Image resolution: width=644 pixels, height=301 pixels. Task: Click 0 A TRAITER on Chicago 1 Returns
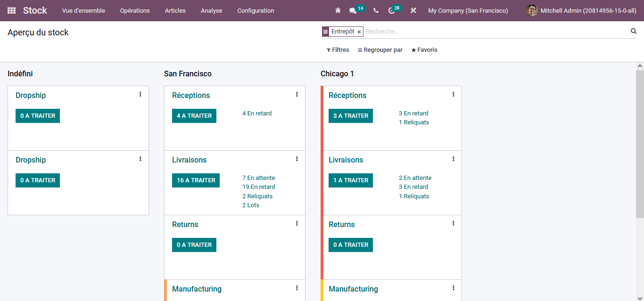click(x=351, y=245)
